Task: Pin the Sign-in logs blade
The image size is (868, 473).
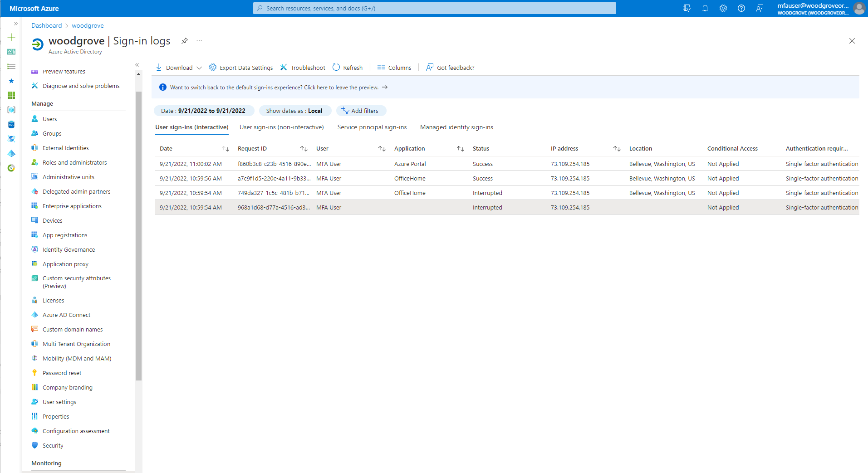Action: [185, 41]
